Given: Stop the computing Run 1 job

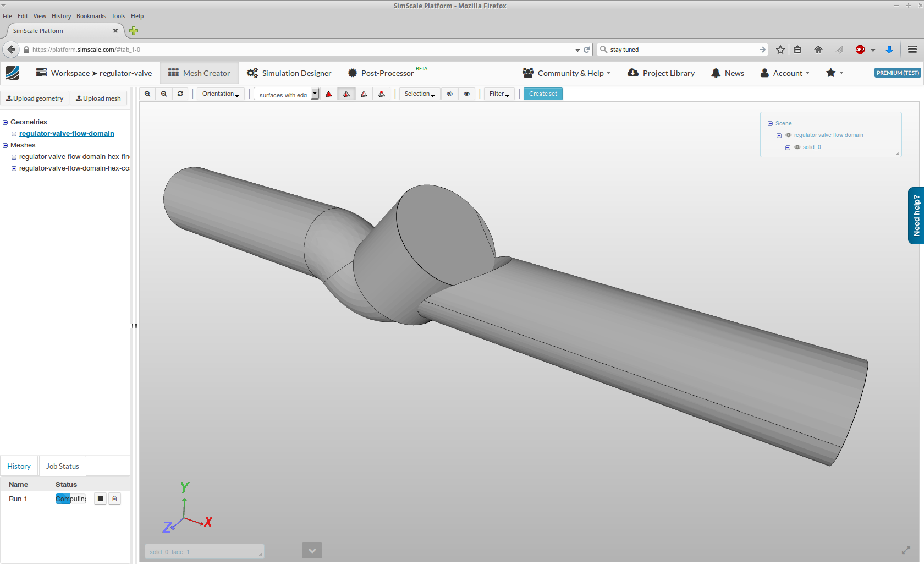Looking at the screenshot, I should pos(100,499).
